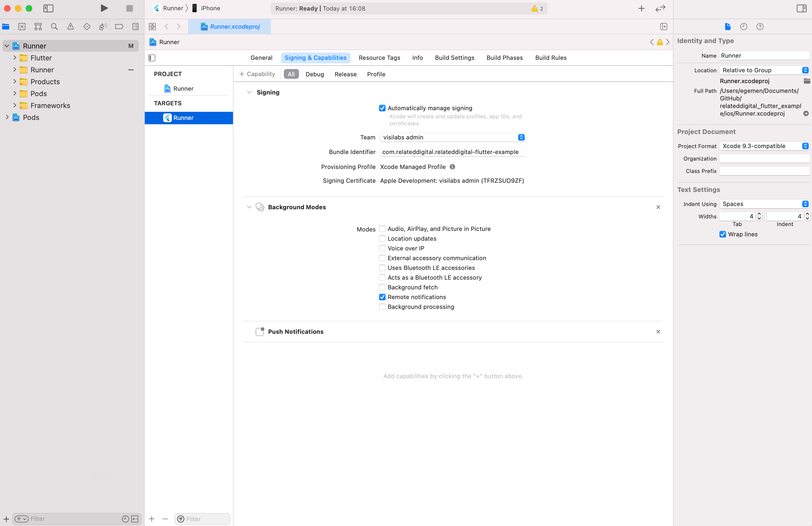Switch to the Build Settings tab

coord(455,58)
